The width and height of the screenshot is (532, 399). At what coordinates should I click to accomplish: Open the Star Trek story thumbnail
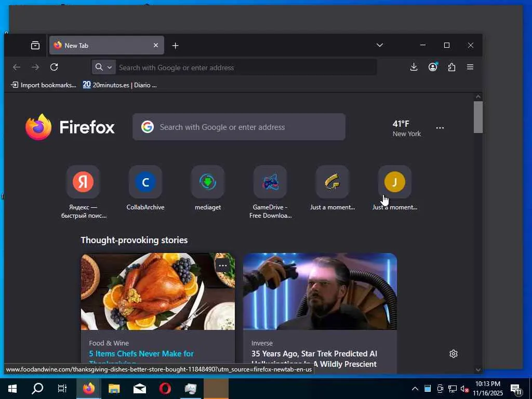[320, 291]
